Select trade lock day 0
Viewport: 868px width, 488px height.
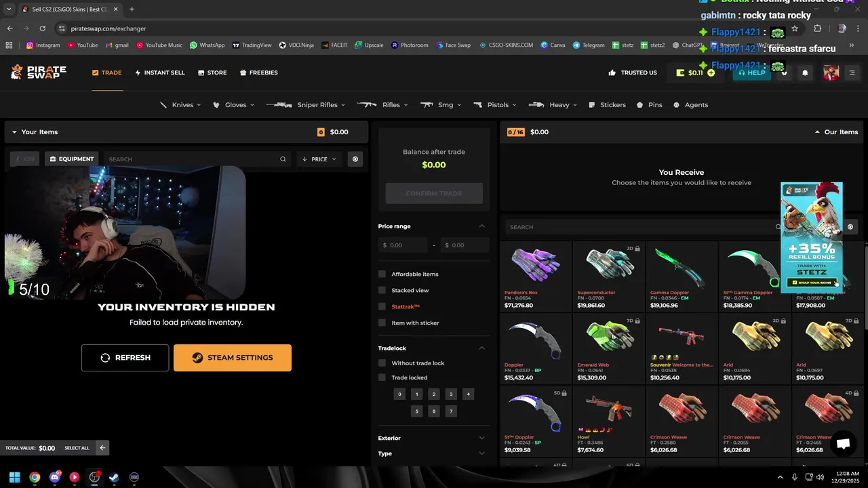[x=399, y=394]
